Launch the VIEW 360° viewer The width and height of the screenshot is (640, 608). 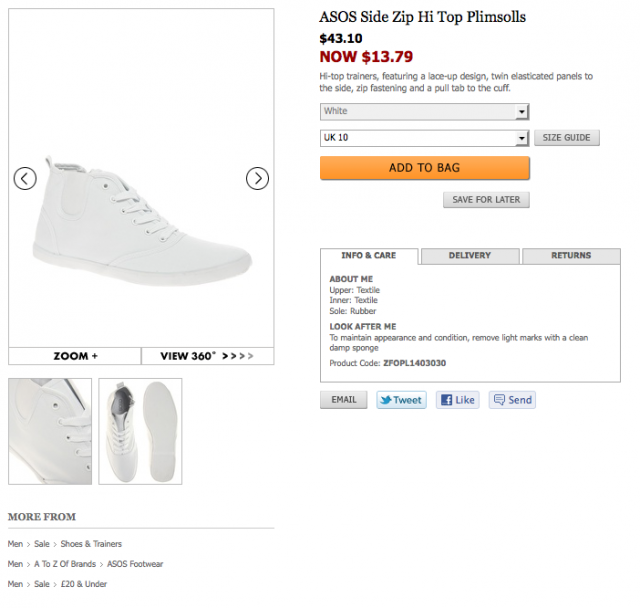pos(208,355)
